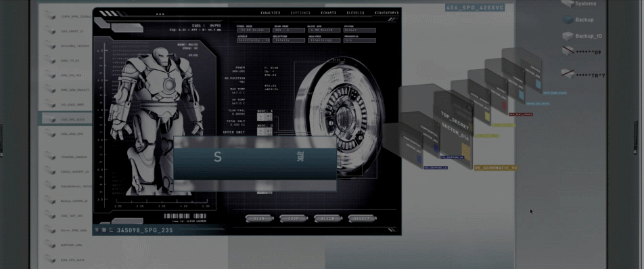This screenshot has width=644, height=269.
Task: Click the X icon beside 345098_SPG_235
Action: point(97,230)
